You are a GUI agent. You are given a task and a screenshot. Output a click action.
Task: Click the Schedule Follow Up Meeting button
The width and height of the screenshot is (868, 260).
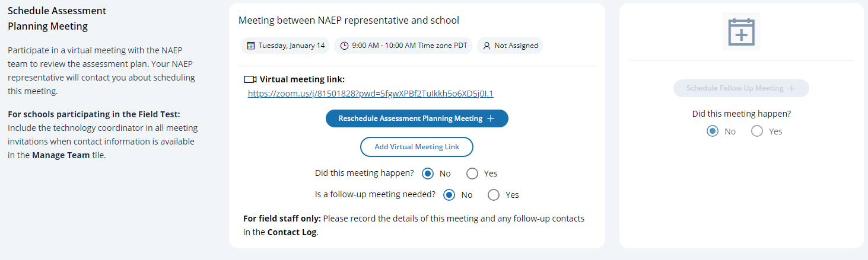pos(735,88)
